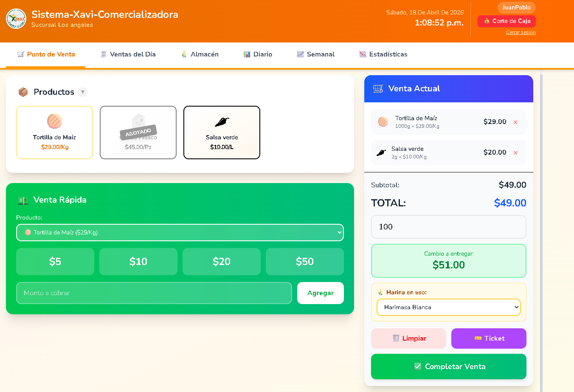Click the Venta Rápida money icon
This screenshot has width=574, height=392.
[23, 200]
